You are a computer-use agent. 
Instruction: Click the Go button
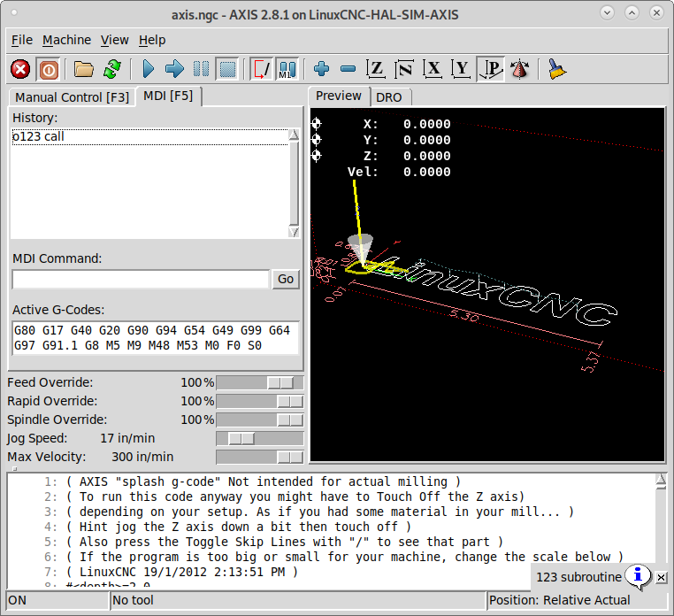(x=286, y=279)
